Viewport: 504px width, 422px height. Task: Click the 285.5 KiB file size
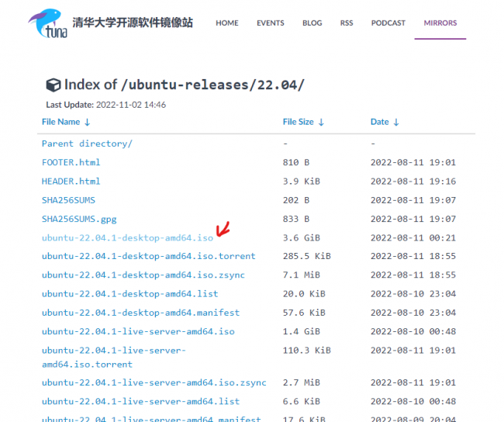[306, 256]
